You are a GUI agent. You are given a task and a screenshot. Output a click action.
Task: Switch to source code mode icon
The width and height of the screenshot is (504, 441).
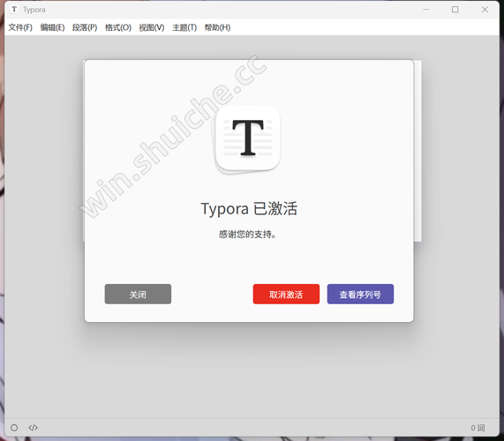click(x=34, y=428)
